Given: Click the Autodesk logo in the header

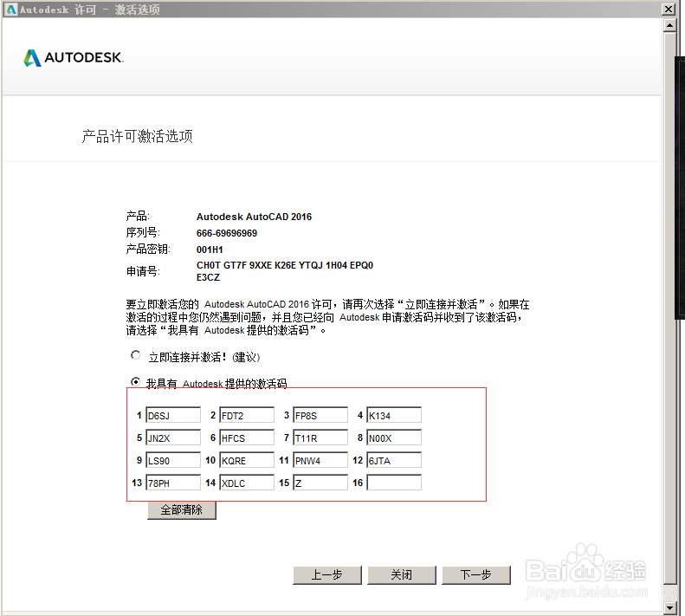Looking at the screenshot, I should (x=74, y=58).
